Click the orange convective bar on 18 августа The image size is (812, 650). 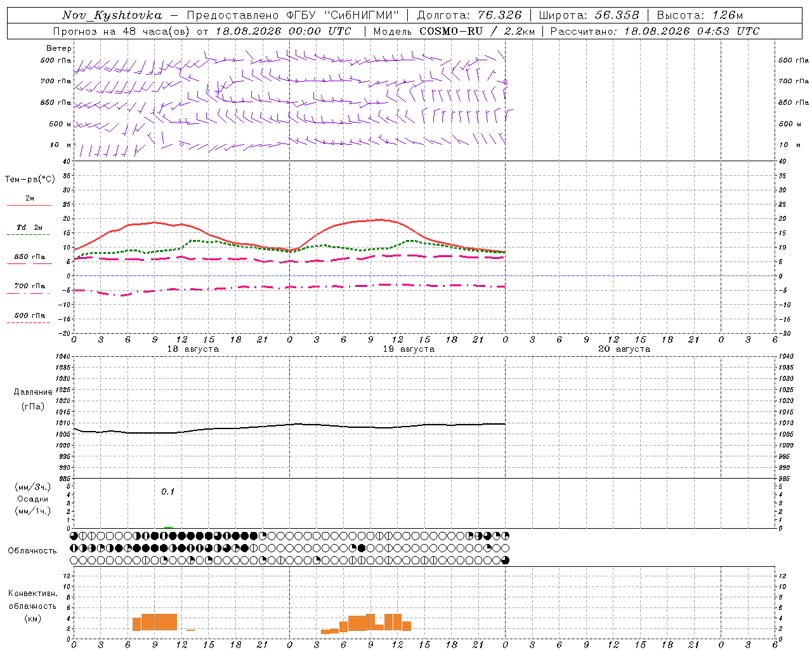click(155, 622)
